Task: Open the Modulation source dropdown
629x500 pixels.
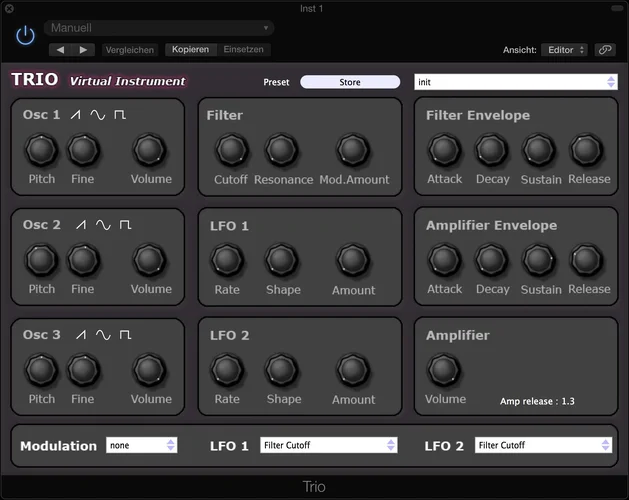Action: pyautogui.click(x=142, y=445)
